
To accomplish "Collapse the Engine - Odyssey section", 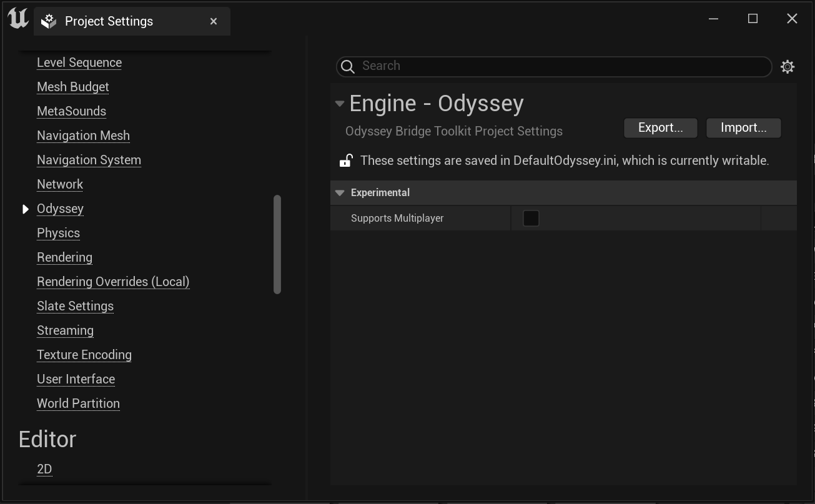I will point(340,104).
